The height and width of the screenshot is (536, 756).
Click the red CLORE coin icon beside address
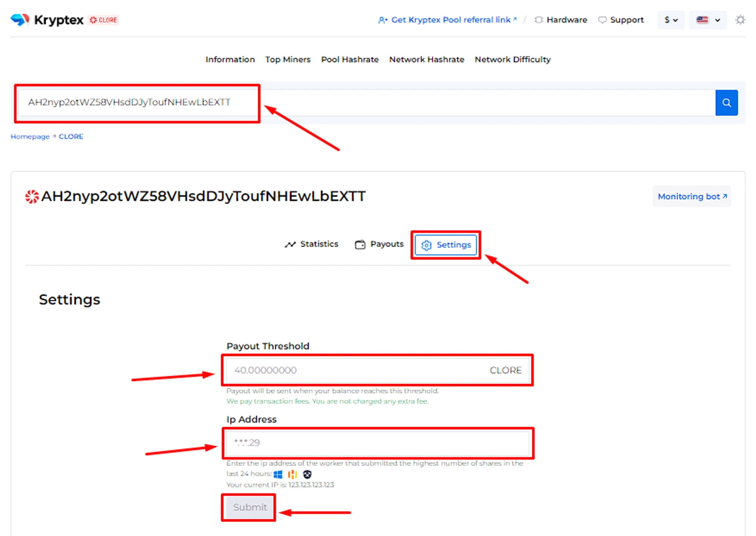pyautogui.click(x=32, y=196)
